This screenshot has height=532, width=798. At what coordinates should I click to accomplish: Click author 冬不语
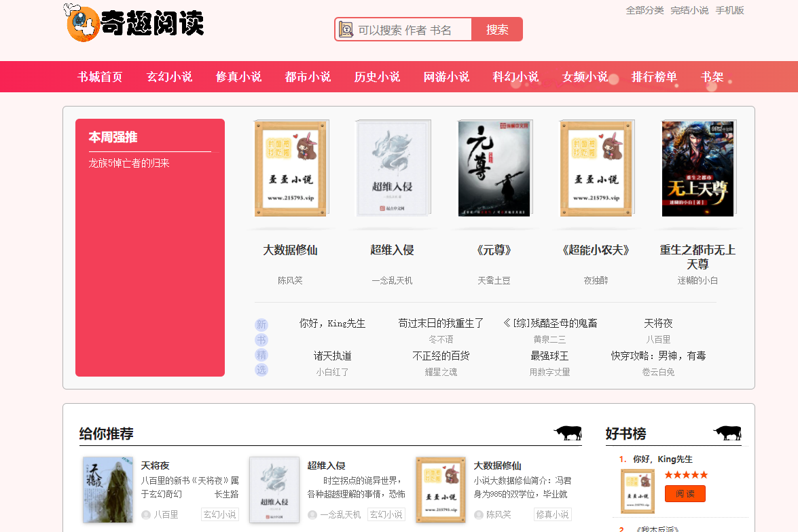pyautogui.click(x=441, y=339)
